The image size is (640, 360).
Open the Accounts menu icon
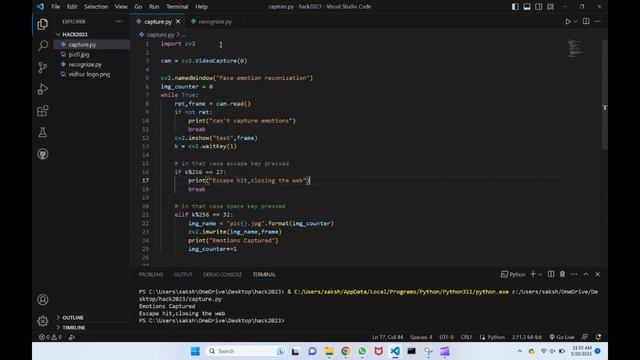(42, 300)
